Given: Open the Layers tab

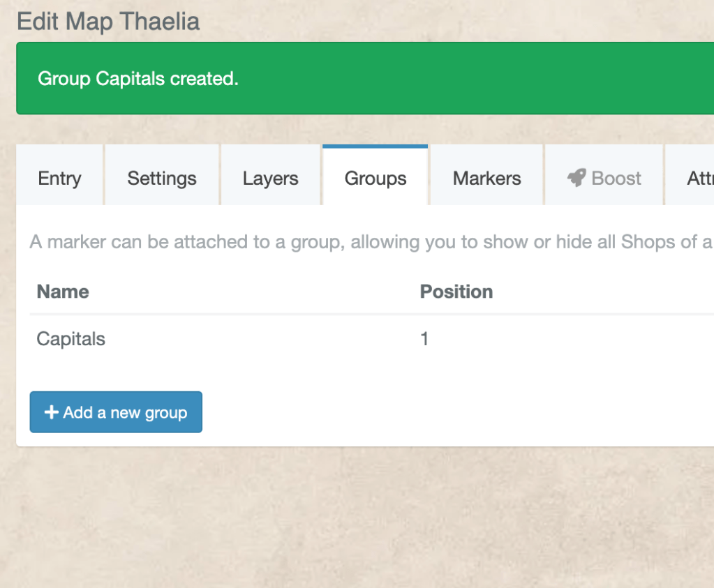Looking at the screenshot, I should pos(270,178).
